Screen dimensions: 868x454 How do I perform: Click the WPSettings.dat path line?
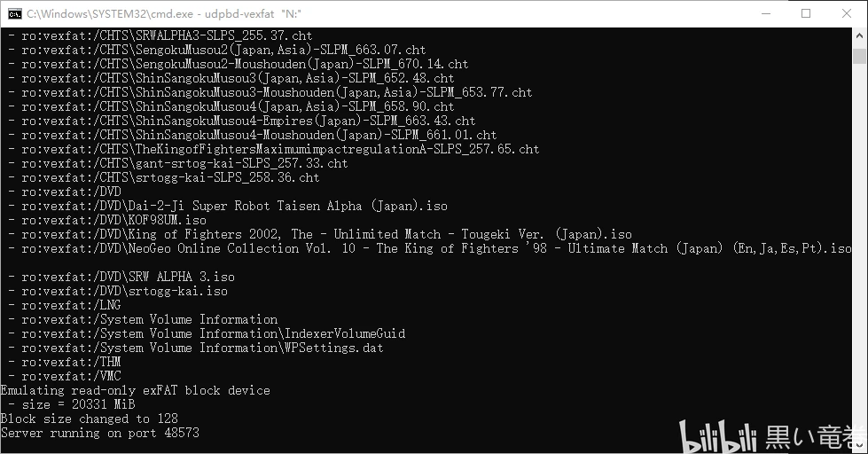point(196,348)
